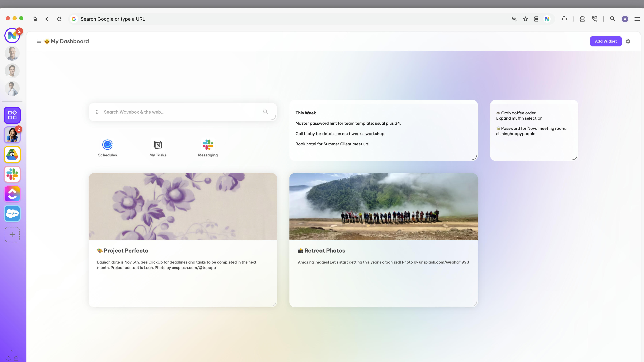644x362 pixels.
Task: Click the Project Perfecto title
Action: (123, 250)
